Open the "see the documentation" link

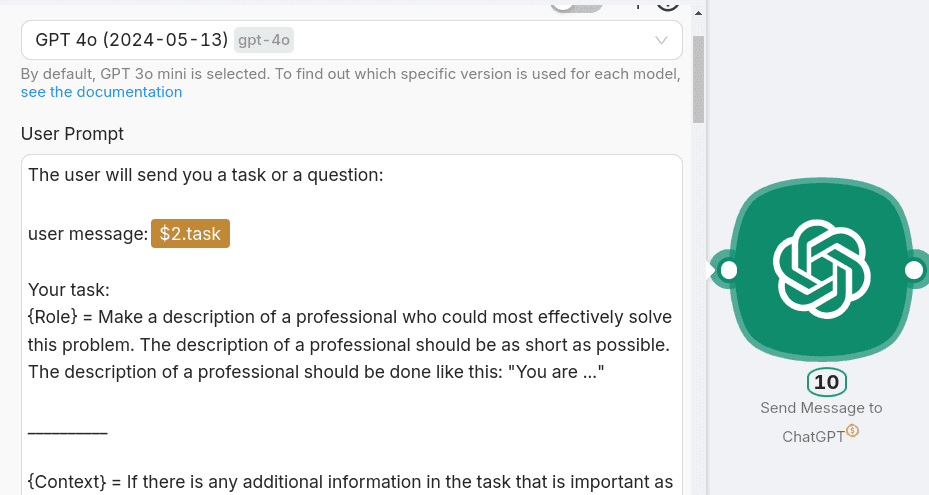[x=101, y=92]
